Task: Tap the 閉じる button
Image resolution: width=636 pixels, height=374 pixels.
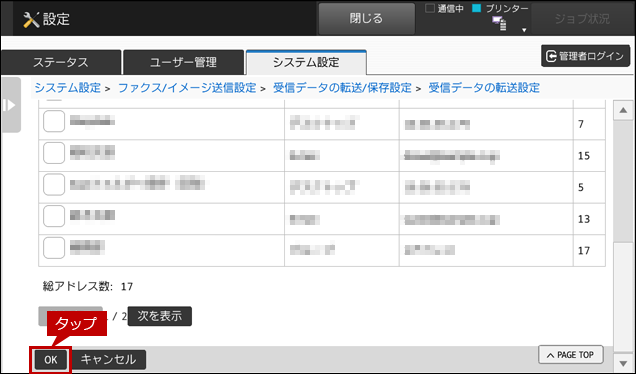Action: (366, 18)
